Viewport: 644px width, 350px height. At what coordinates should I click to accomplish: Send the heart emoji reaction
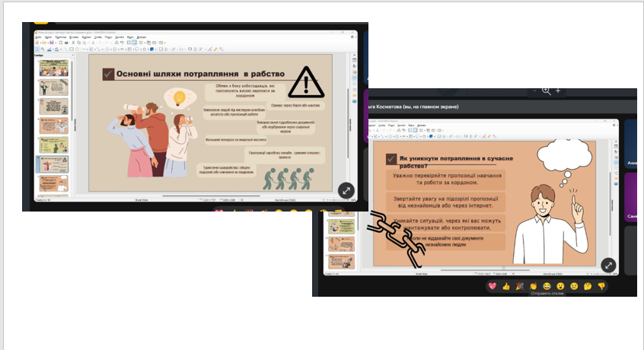tap(493, 286)
